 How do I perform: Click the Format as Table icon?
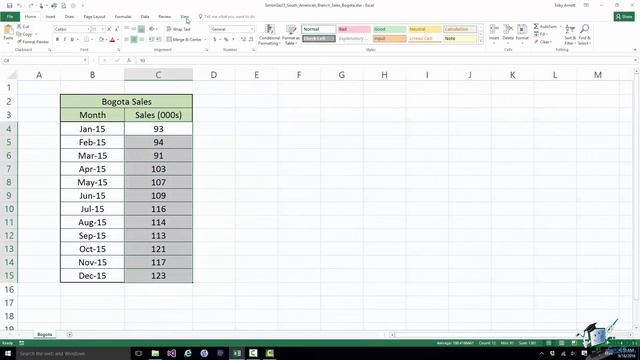[x=291, y=30]
